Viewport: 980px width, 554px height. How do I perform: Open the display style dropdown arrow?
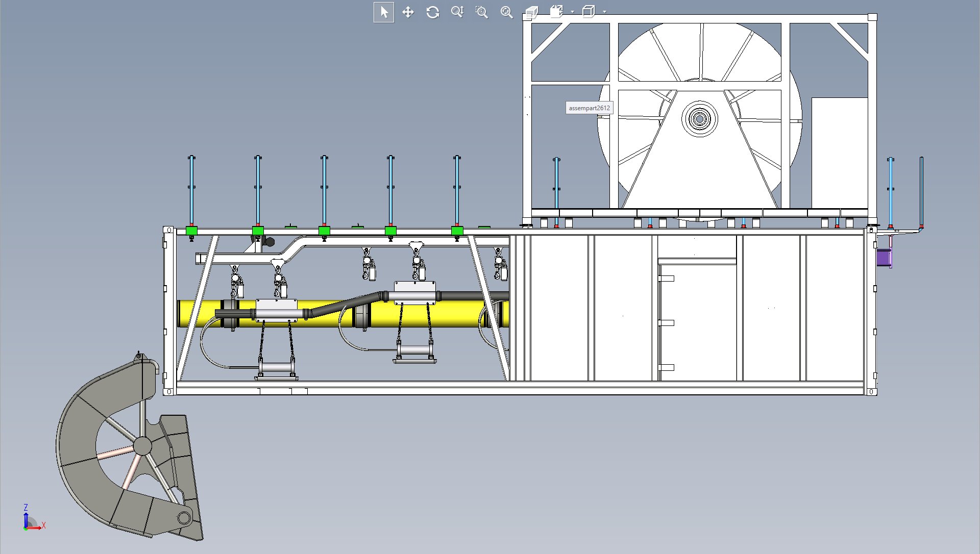(x=604, y=12)
